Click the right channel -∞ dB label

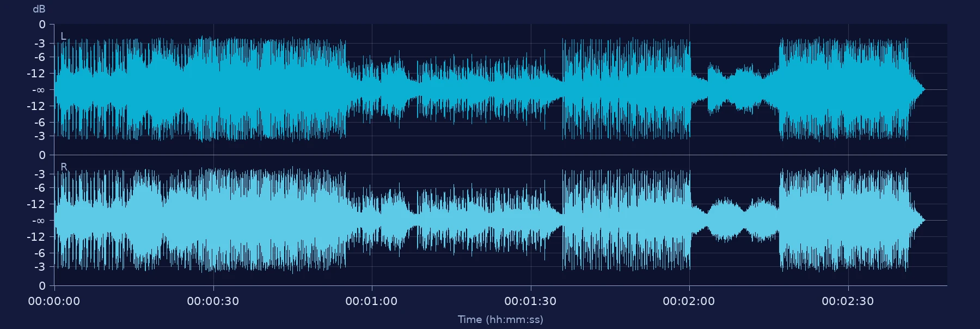pyautogui.click(x=39, y=221)
